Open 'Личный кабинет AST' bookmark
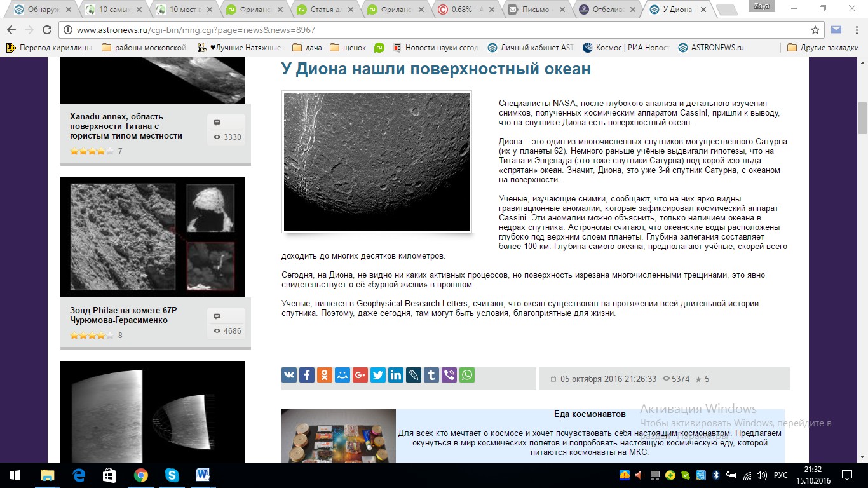The height and width of the screenshot is (488, 868). [531, 48]
